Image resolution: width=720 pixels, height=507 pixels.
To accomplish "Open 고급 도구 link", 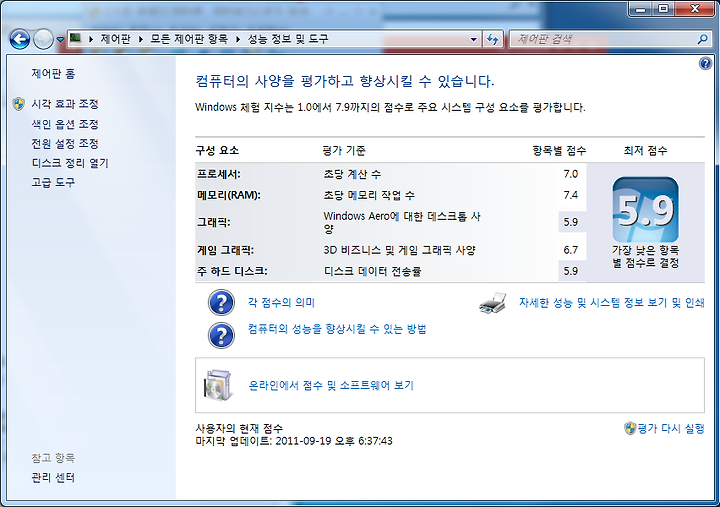I will (53, 182).
